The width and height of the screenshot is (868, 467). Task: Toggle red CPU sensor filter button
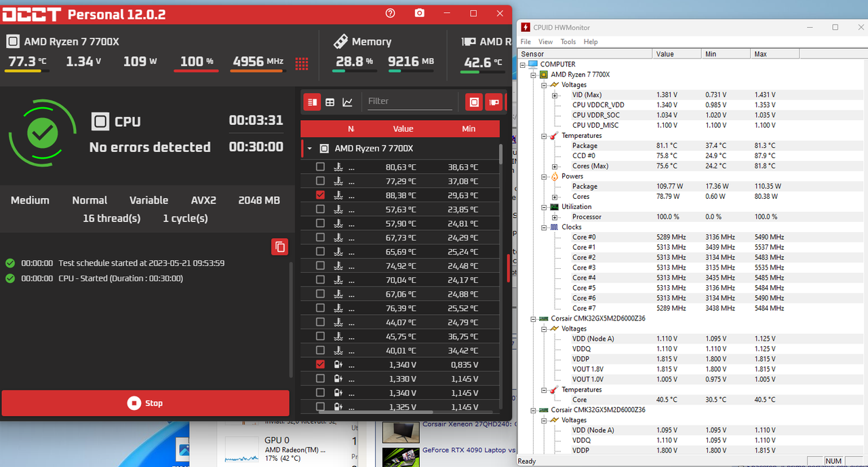(474, 102)
